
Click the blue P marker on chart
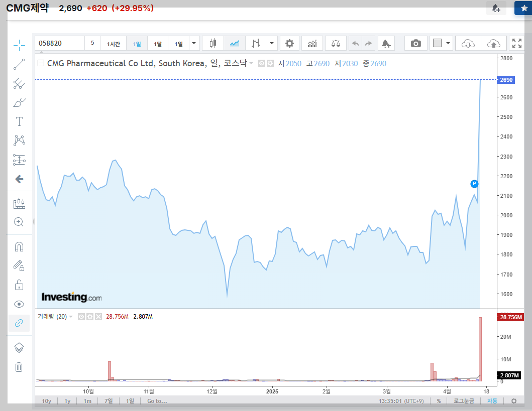[x=474, y=184]
